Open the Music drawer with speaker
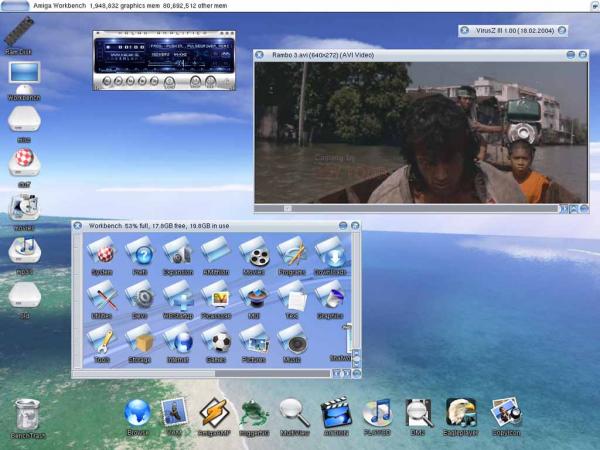The height and width of the screenshot is (450, 600). point(292,343)
